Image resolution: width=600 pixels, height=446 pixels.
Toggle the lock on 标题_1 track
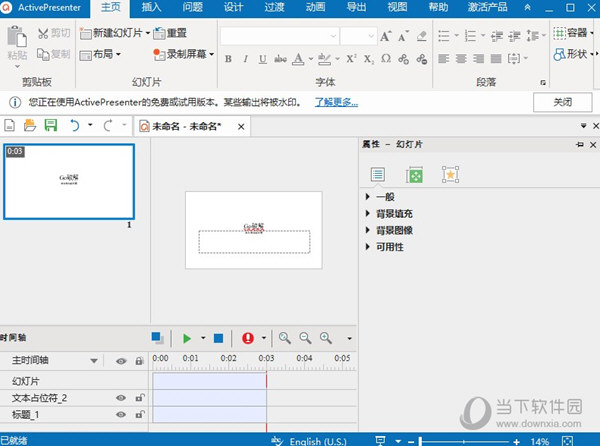[x=139, y=414]
